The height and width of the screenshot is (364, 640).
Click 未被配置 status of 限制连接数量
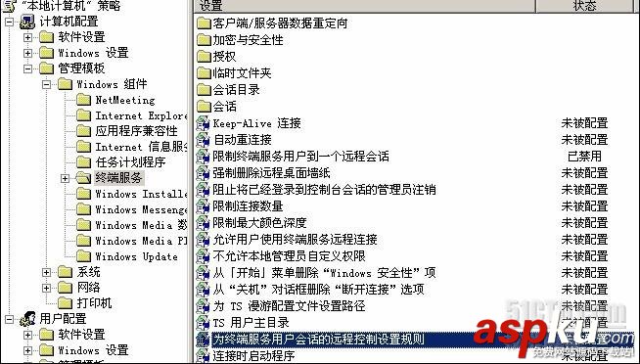click(584, 206)
